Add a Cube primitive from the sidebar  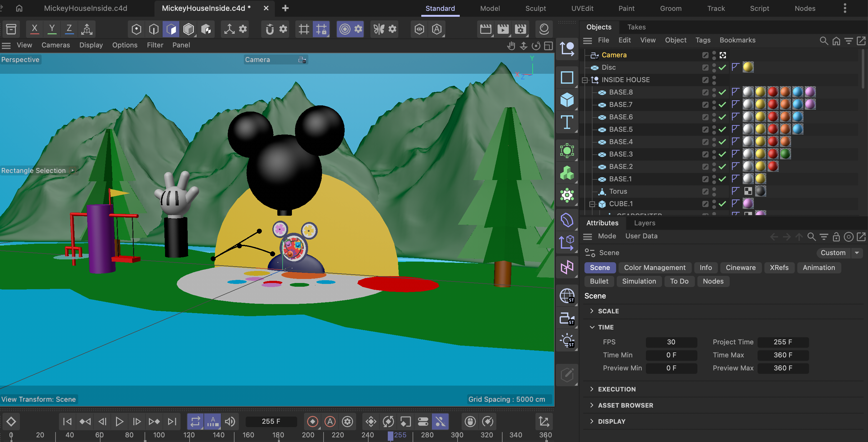(567, 99)
